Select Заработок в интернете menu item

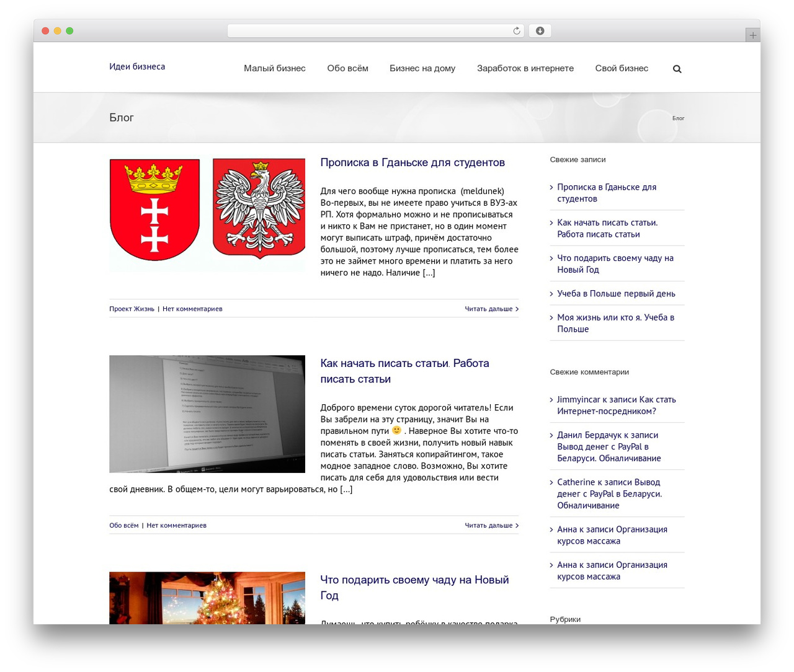click(525, 68)
